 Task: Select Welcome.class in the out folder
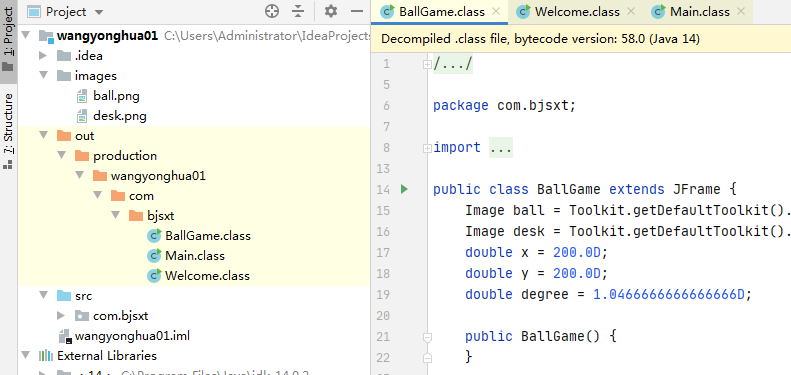tap(207, 276)
